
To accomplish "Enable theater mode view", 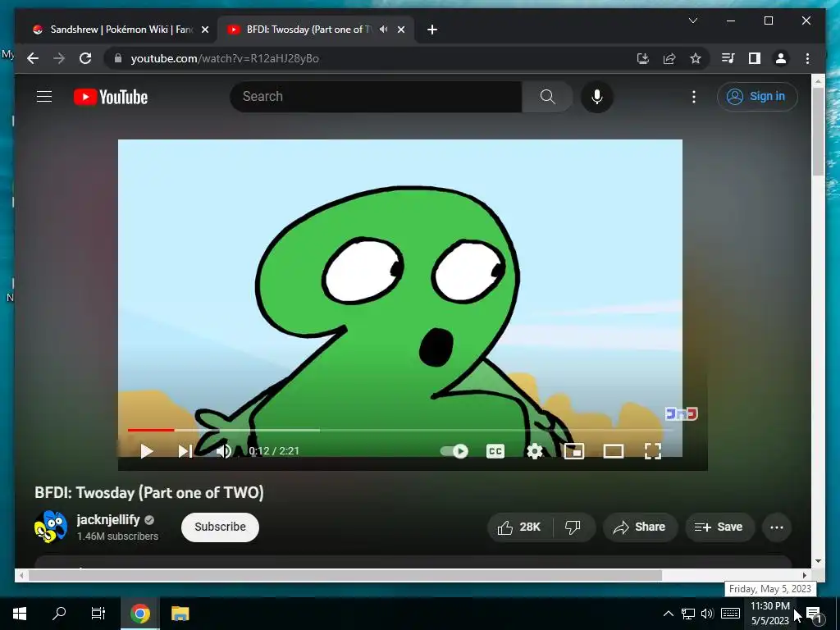I will click(614, 451).
